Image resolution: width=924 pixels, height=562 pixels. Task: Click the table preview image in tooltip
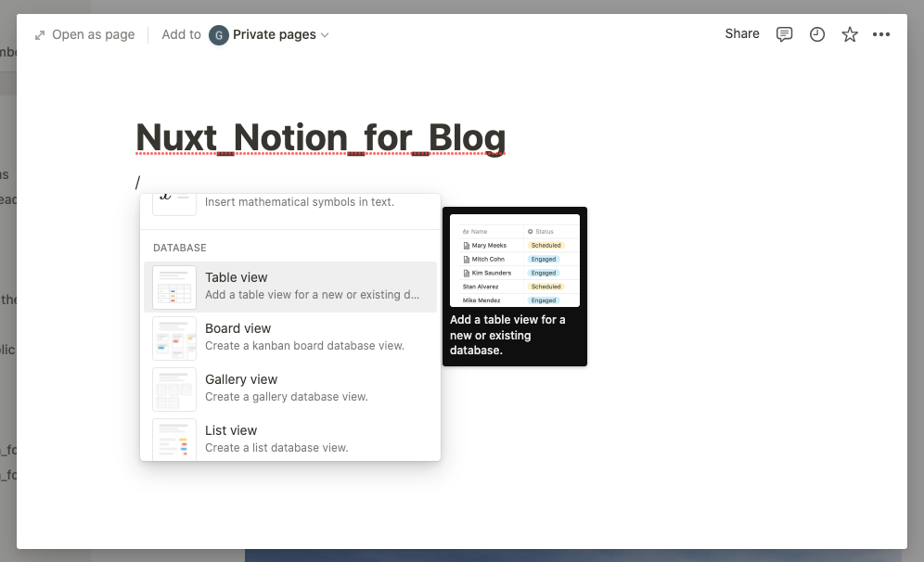515,261
